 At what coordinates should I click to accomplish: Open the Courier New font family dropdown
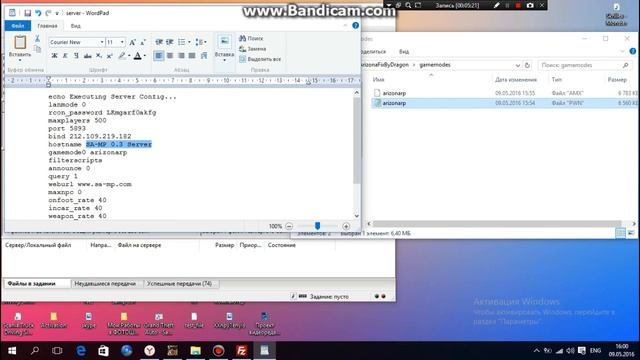[x=102, y=42]
